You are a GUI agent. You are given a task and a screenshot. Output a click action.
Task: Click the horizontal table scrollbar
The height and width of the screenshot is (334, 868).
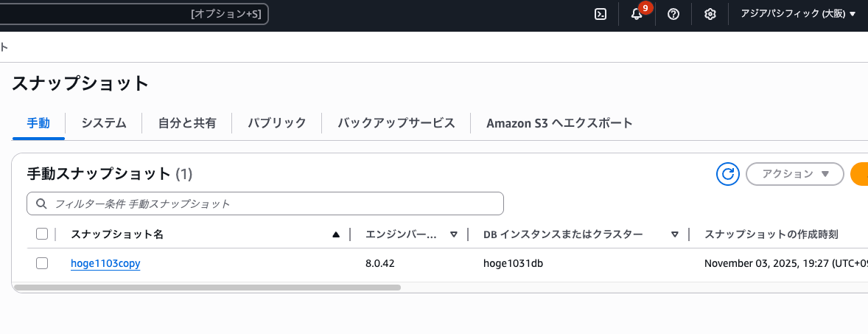(207, 288)
